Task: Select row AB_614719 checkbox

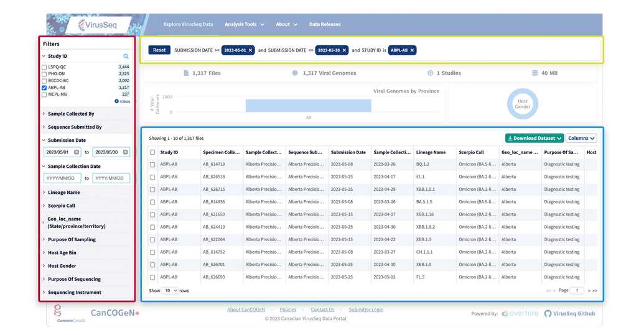Action: (x=152, y=165)
